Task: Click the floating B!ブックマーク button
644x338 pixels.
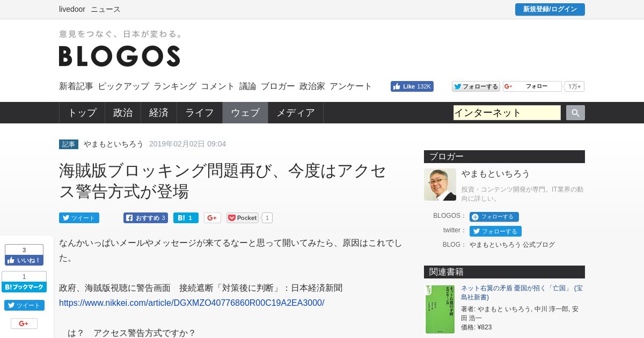Action: (x=24, y=287)
